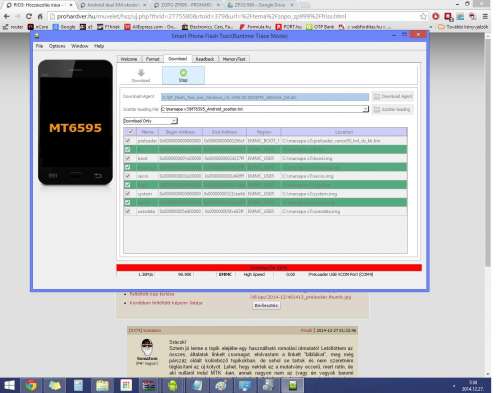The width and height of the screenshot is (500, 393).
Task: Open the Help menu in flash tool
Action: coord(99,46)
